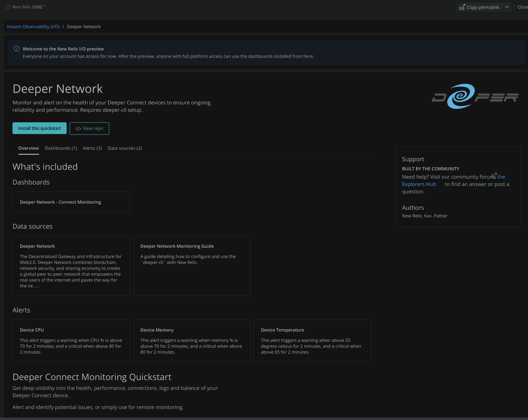The width and height of the screenshot is (528, 420).
Task: Select the Overview tab
Action: tap(28, 148)
